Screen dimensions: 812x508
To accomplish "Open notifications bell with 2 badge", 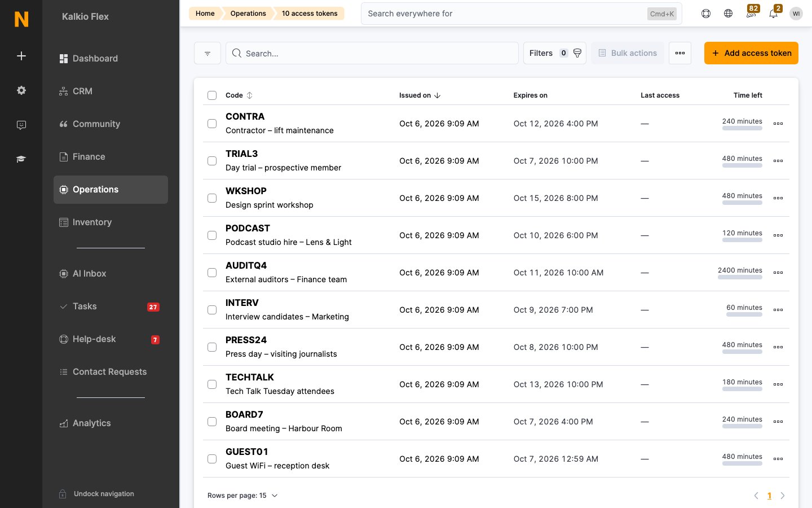I will coord(774,12).
